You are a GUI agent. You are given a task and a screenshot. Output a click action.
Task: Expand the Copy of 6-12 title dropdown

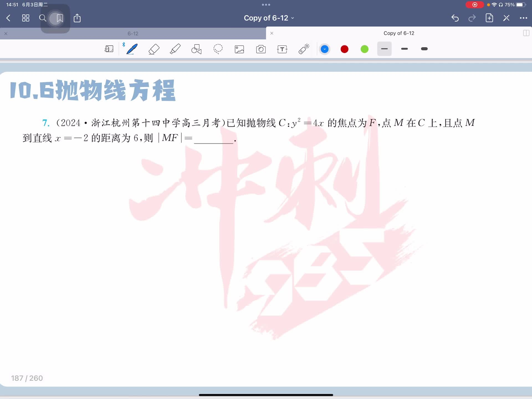pyautogui.click(x=269, y=18)
